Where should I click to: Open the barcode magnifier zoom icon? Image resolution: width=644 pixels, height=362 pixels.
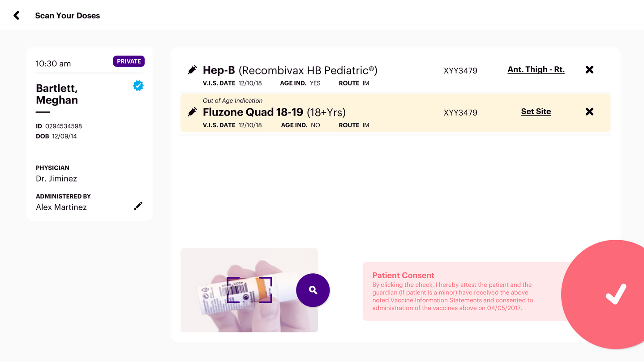(x=313, y=290)
